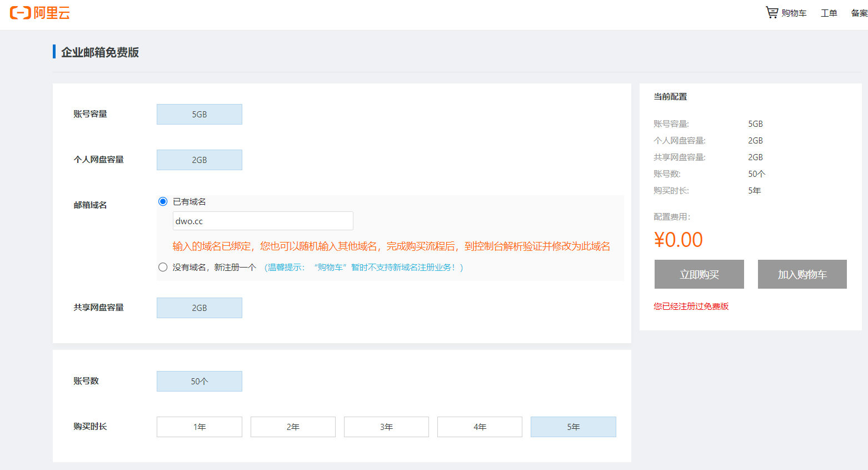
Task: Click 购买时长 5年 value in summary
Action: click(x=755, y=191)
